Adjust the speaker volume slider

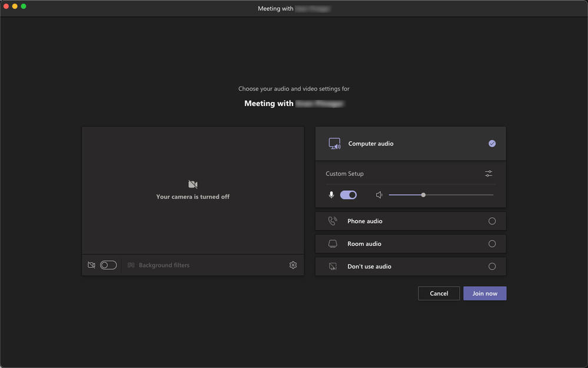(x=441, y=195)
